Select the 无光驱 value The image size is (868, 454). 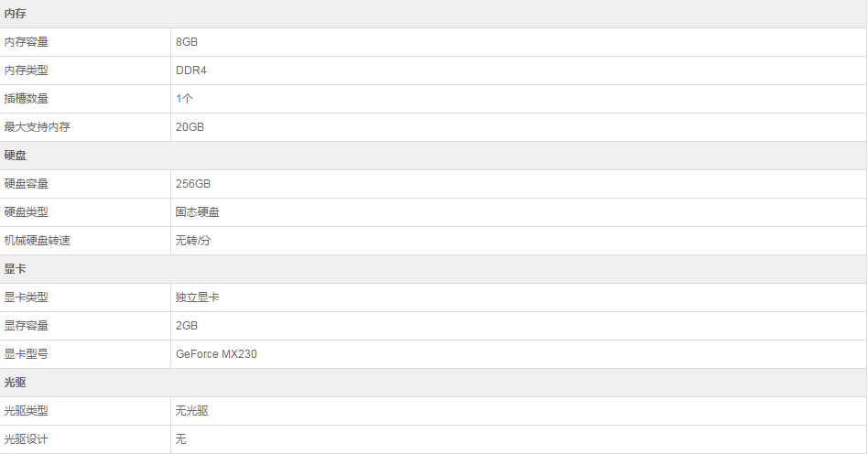coord(192,411)
